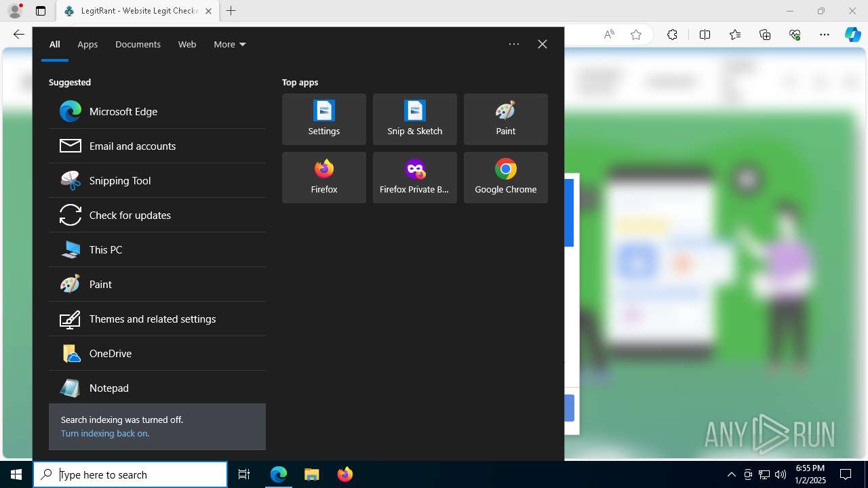
Task: Open a new tab in Edge
Action: click(x=231, y=11)
